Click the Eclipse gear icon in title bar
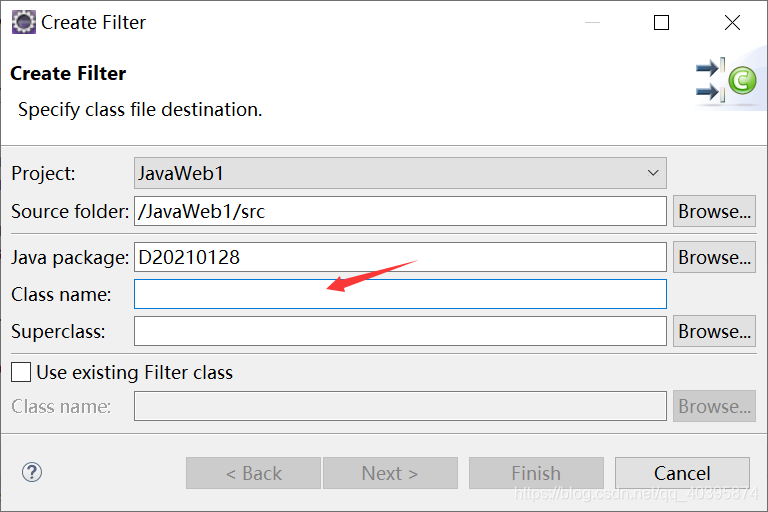768x512 pixels. point(24,23)
